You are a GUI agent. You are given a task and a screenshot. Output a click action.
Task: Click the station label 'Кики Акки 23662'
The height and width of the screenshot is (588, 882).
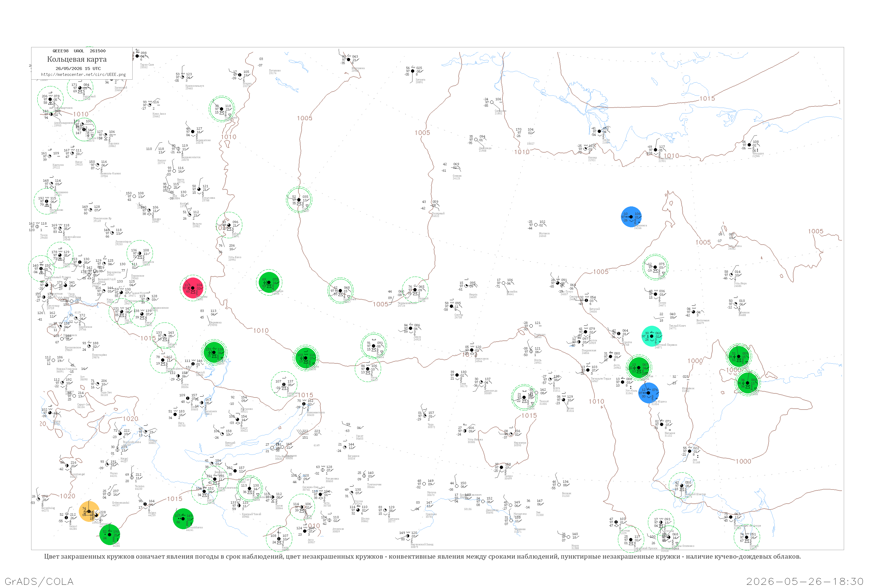point(159,115)
